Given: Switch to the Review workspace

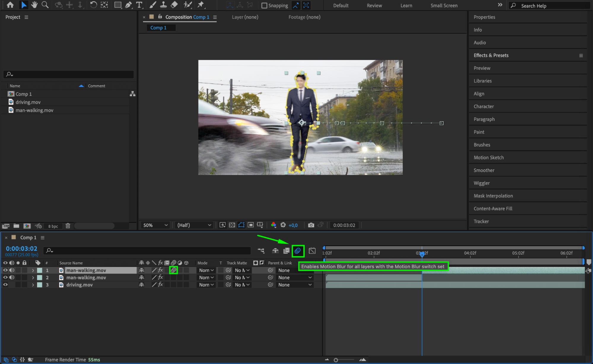Looking at the screenshot, I should 374,6.
